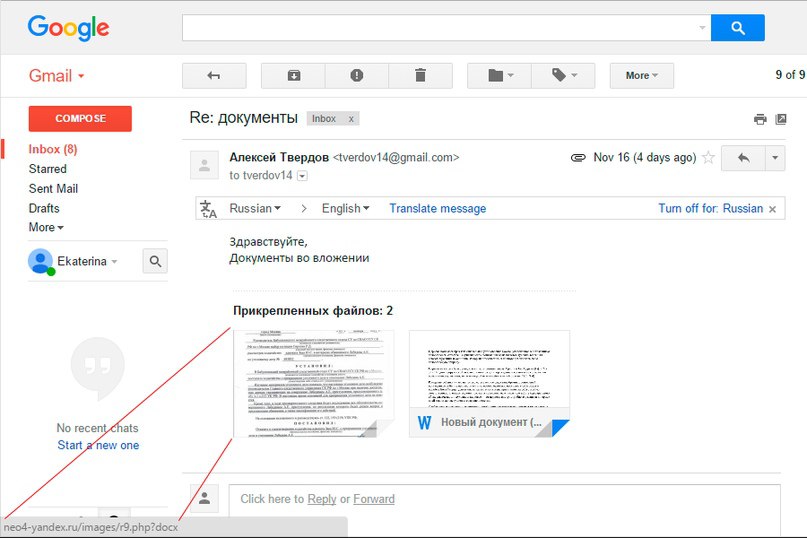Click the Word icon on attachment
Screen dimensions: 807x538
425,423
